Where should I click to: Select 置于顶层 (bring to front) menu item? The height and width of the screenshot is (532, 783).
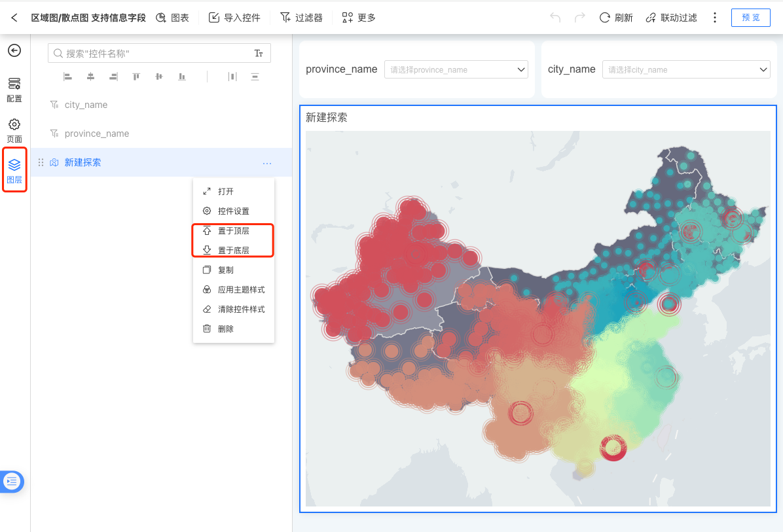(233, 231)
